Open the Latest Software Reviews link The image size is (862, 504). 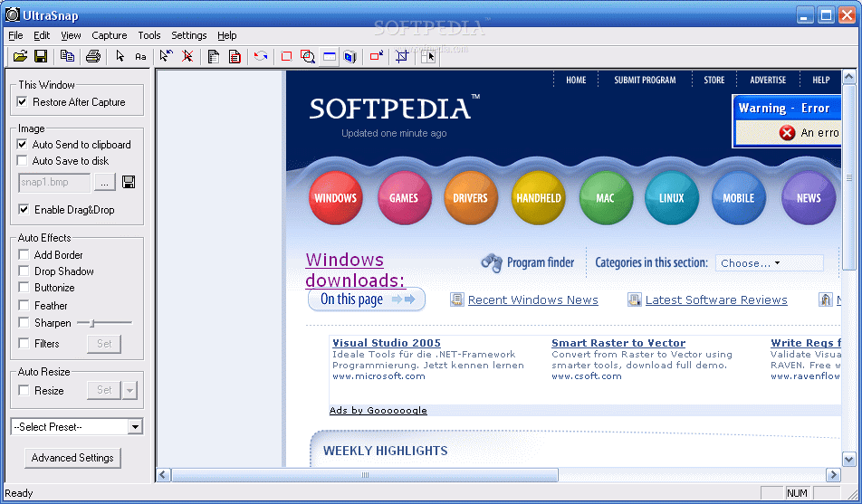tap(716, 300)
